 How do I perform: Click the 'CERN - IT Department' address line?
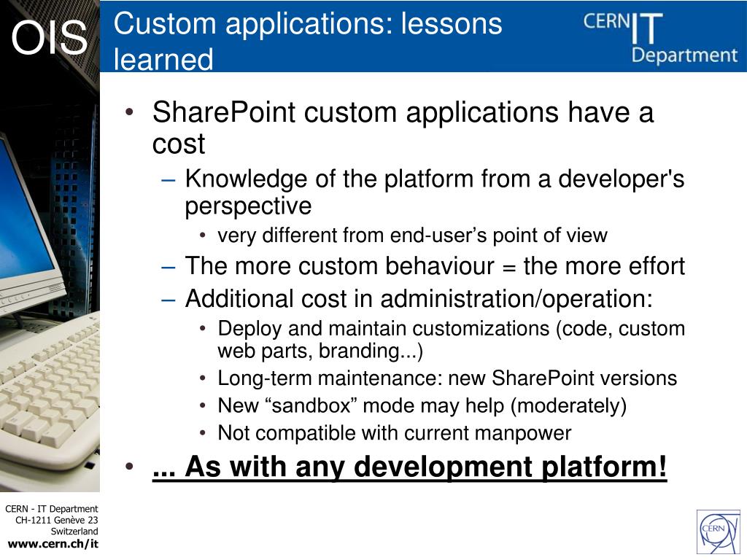click(x=52, y=508)
